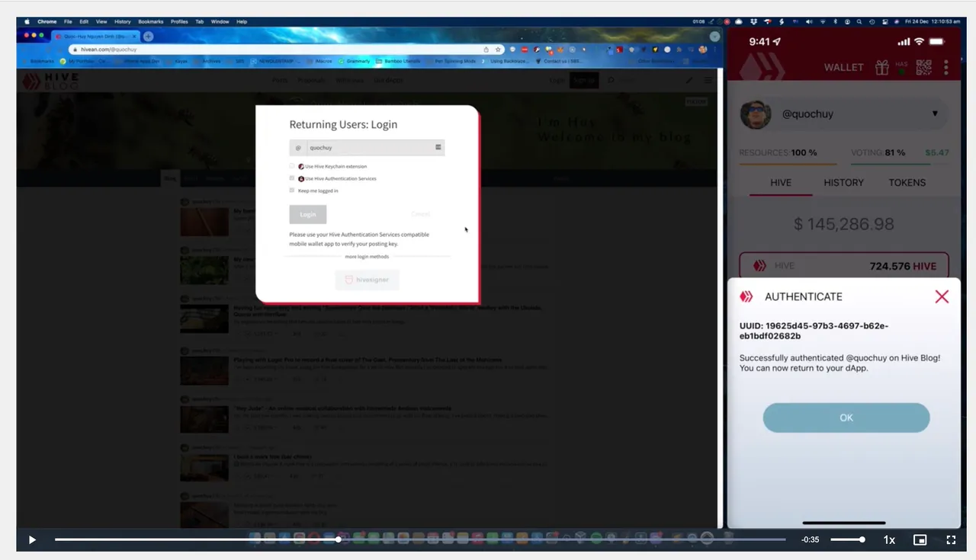Open the three-dot menu in wallet header
Viewport: 976px width, 560px height.
click(x=946, y=67)
